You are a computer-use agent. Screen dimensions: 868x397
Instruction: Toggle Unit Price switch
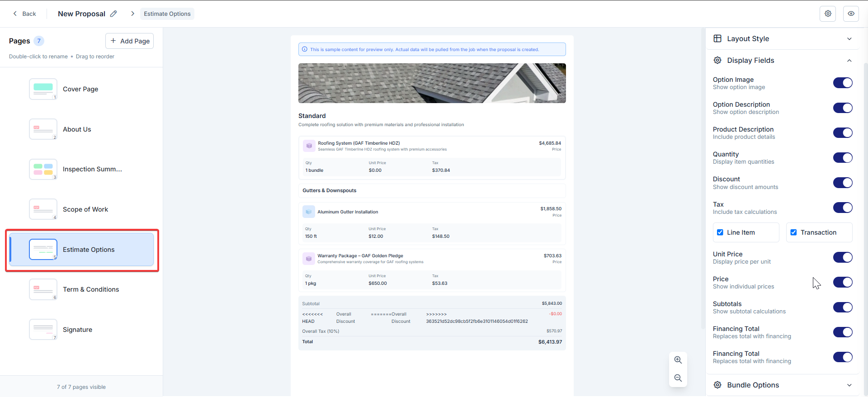pyautogui.click(x=843, y=257)
